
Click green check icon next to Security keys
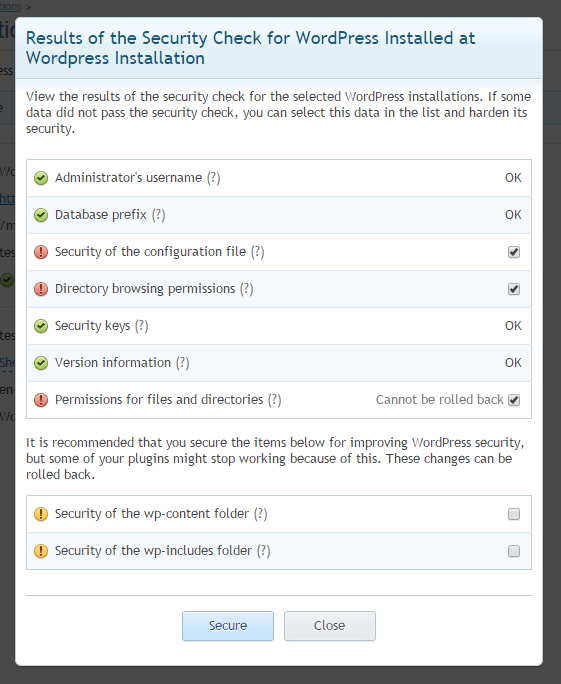pyautogui.click(x=41, y=326)
